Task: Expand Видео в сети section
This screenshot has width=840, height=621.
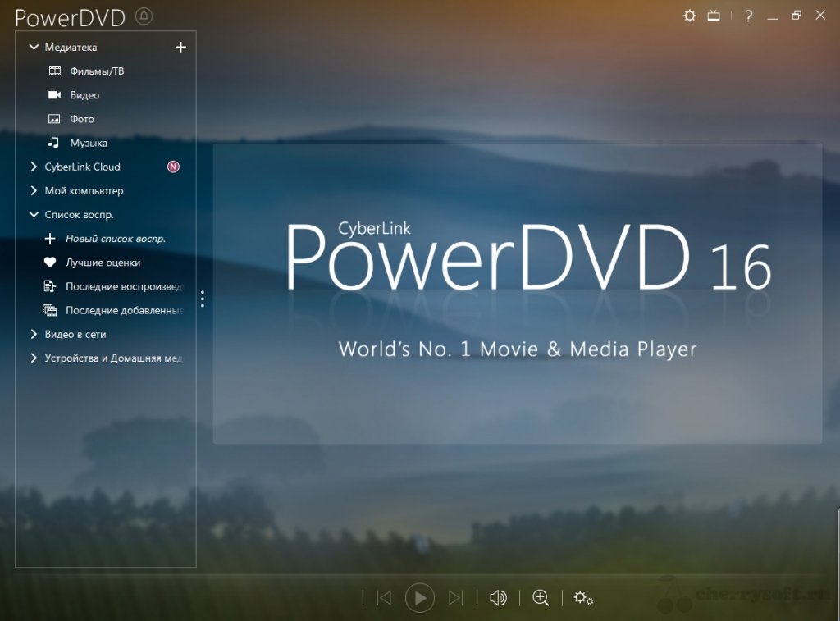Action: click(34, 334)
